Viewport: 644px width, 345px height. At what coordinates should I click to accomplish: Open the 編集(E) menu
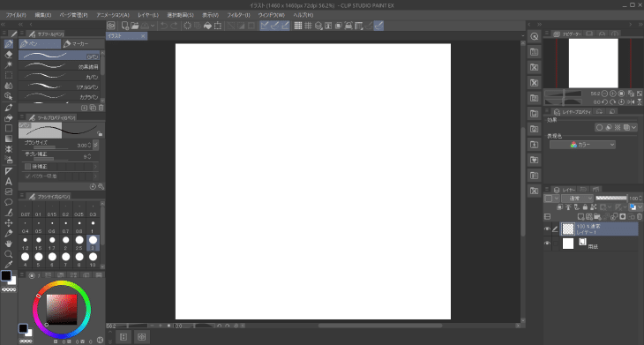point(43,15)
